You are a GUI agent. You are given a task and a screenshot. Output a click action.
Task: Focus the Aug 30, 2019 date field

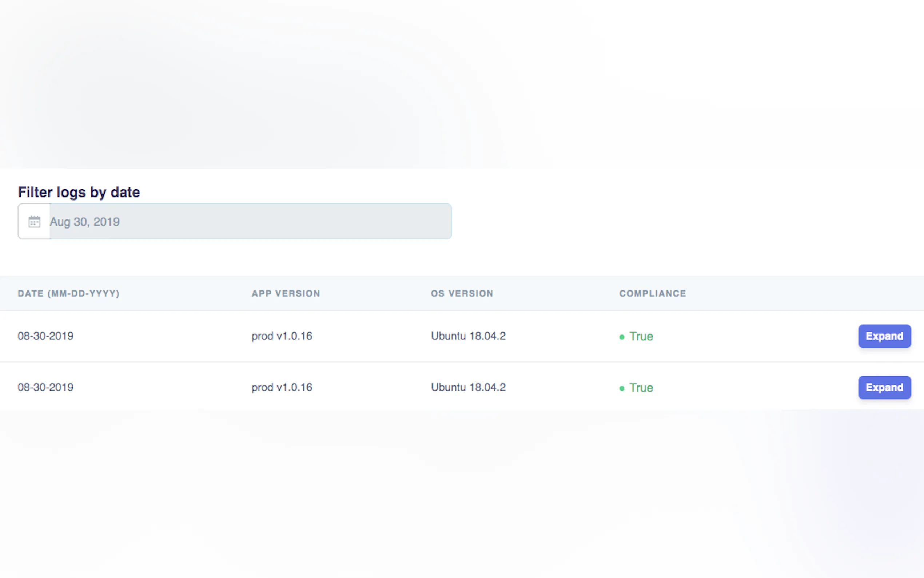250,222
